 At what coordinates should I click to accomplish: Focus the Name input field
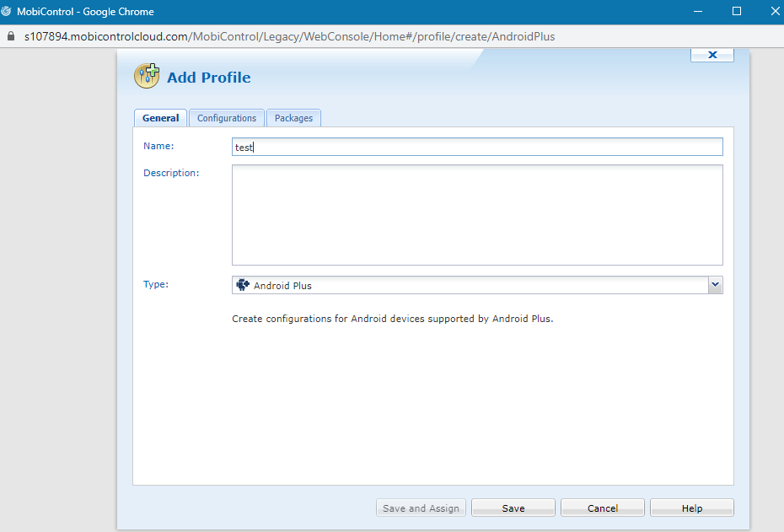pyautogui.click(x=477, y=147)
